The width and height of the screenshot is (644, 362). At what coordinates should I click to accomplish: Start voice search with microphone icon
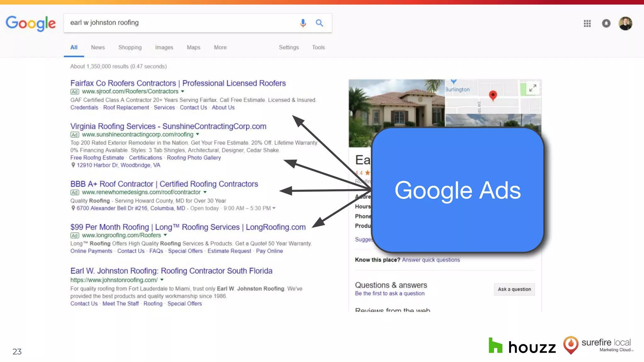click(x=303, y=23)
